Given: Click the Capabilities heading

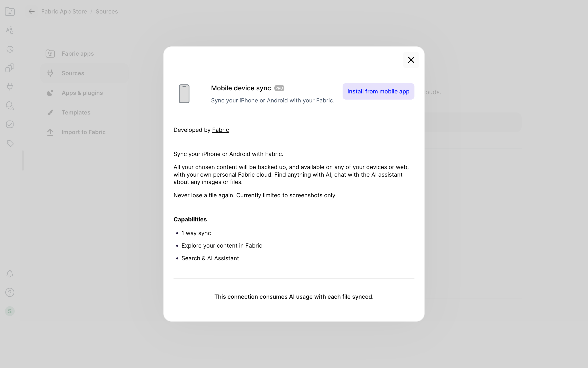Looking at the screenshot, I should 190,220.
